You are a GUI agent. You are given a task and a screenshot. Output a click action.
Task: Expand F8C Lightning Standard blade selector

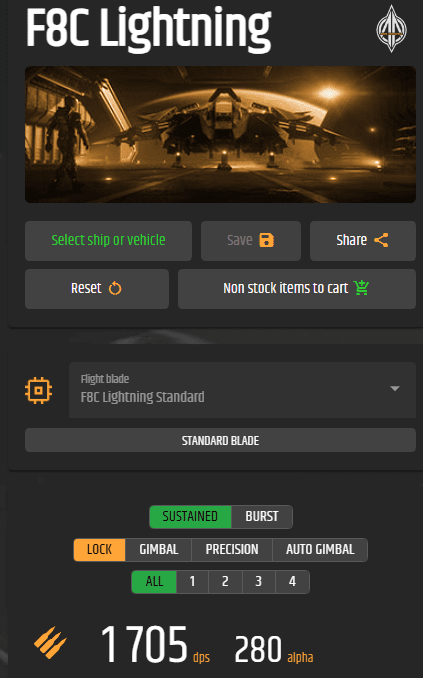pyautogui.click(x=242, y=390)
